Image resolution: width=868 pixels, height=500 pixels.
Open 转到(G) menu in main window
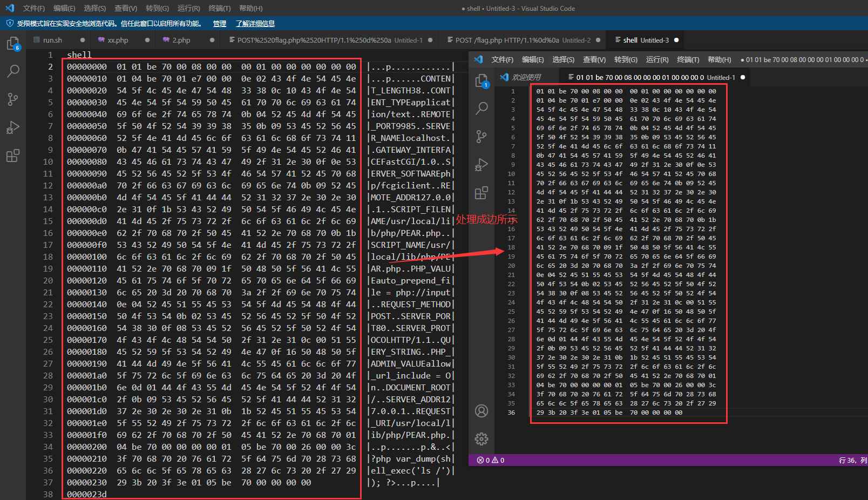157,8
